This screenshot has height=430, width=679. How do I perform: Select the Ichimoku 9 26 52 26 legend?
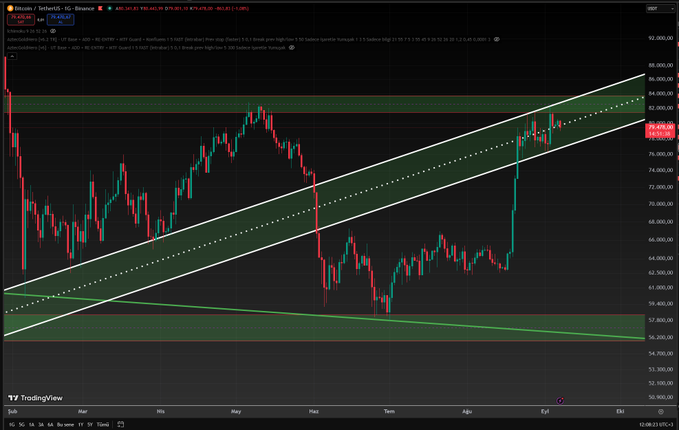point(27,31)
